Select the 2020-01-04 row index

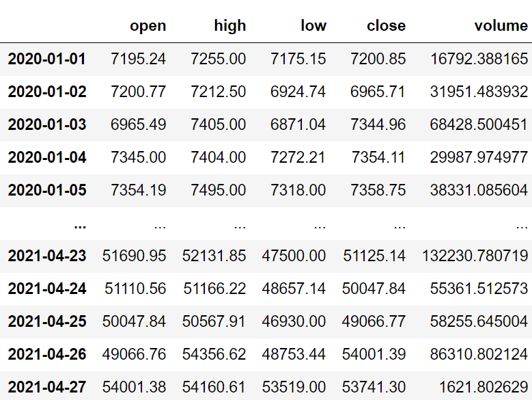[47, 157]
